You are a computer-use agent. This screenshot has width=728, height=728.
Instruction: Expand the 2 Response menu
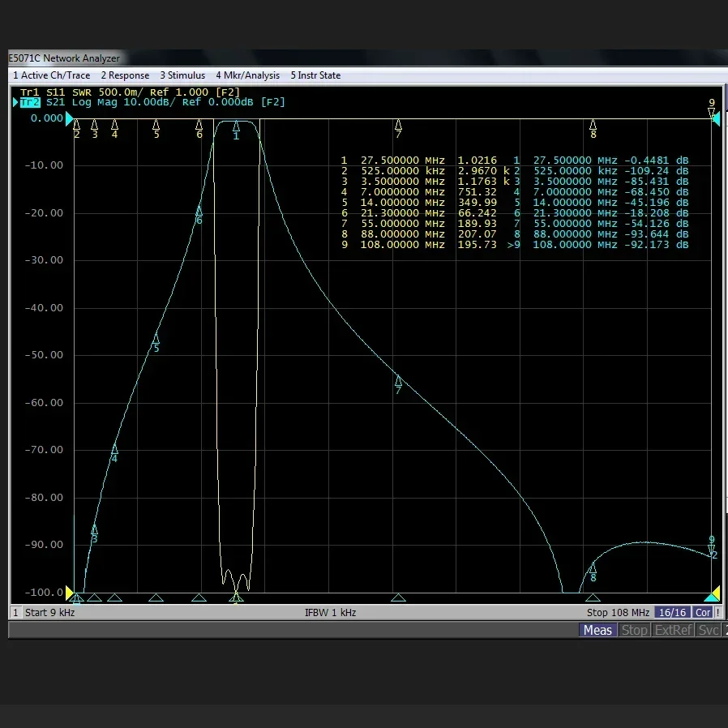point(125,75)
